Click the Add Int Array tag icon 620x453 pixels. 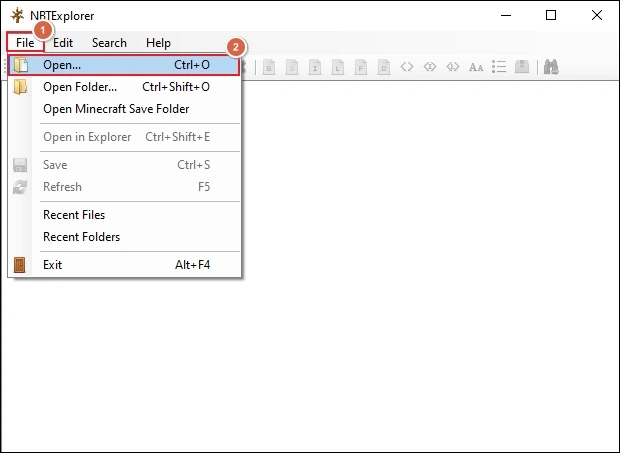tap(430, 67)
